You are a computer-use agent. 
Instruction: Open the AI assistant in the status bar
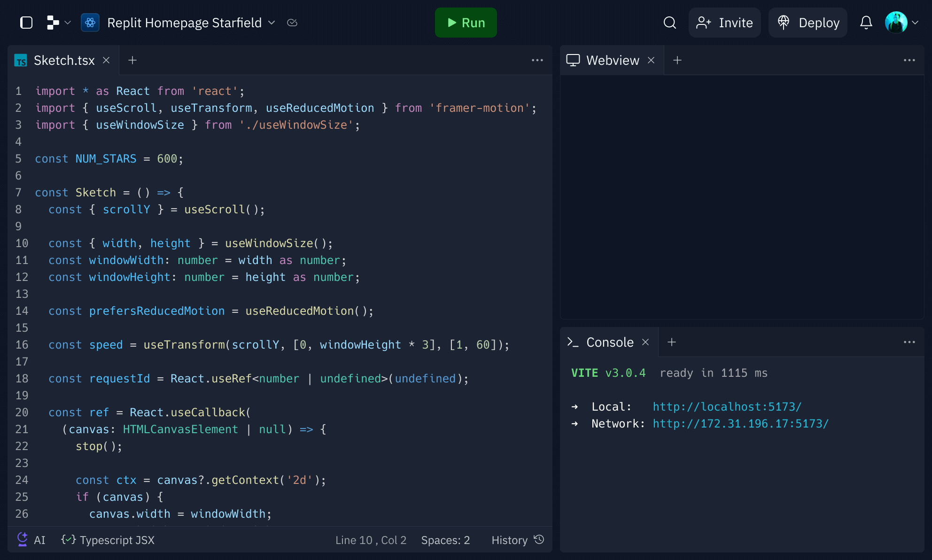[x=31, y=540]
